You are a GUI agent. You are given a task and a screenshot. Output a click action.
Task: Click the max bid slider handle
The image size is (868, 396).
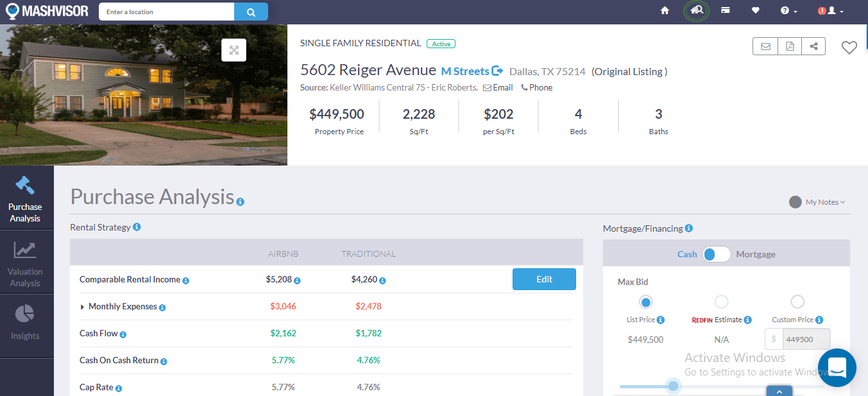tap(673, 386)
